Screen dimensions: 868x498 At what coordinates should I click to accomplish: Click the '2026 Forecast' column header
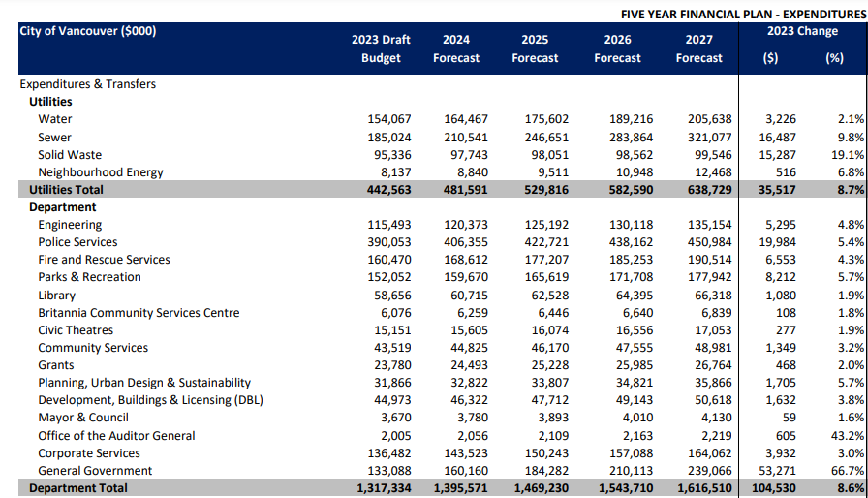point(617,48)
